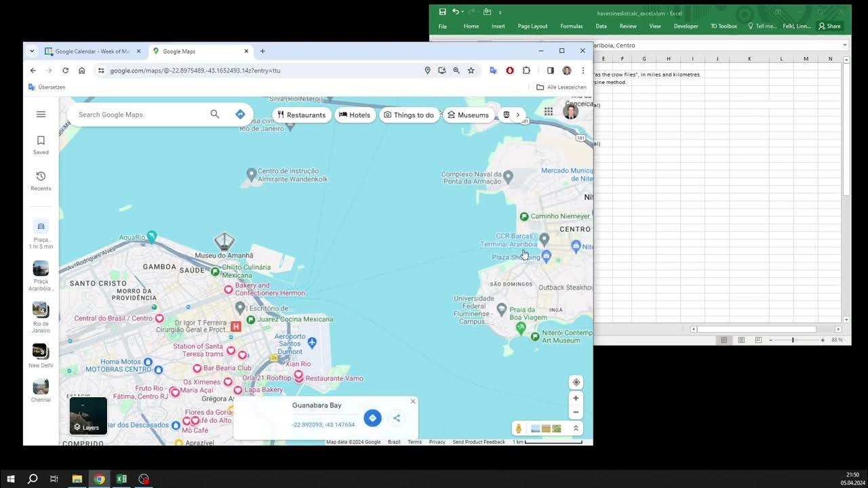
Task: Open the Excel File menu
Action: 443,26
